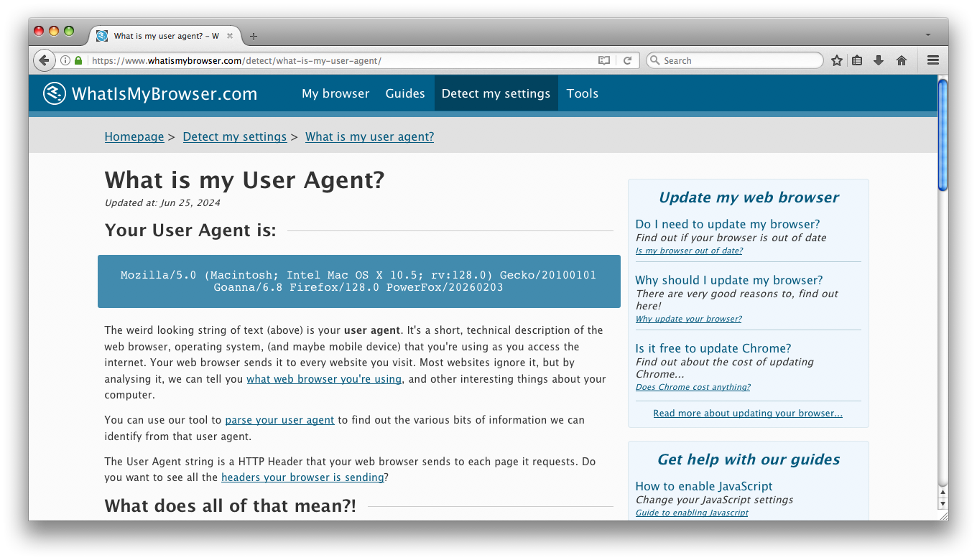Image resolution: width=977 pixels, height=560 pixels.
Task: Click the scrollbar down arrow
Action: 943,503
